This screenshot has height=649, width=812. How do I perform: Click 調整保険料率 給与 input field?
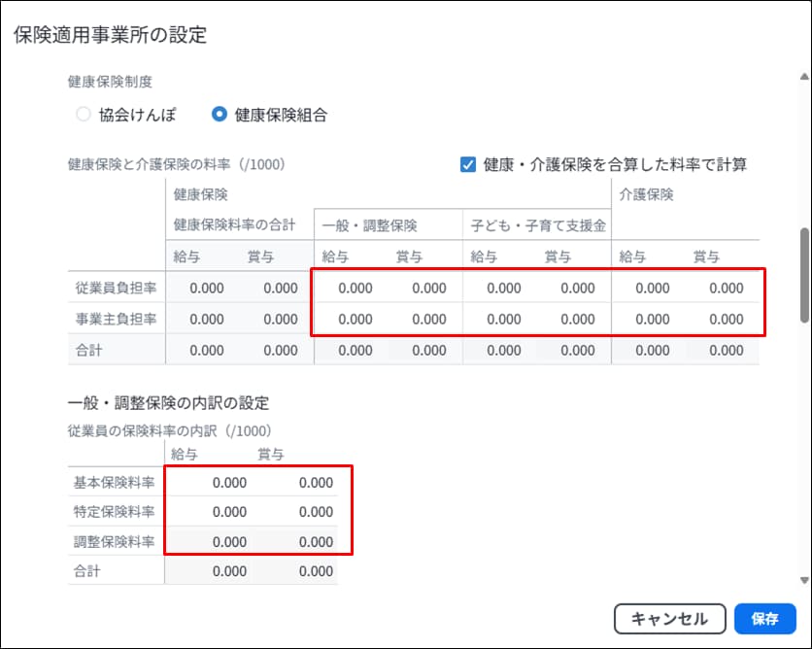click(214, 541)
